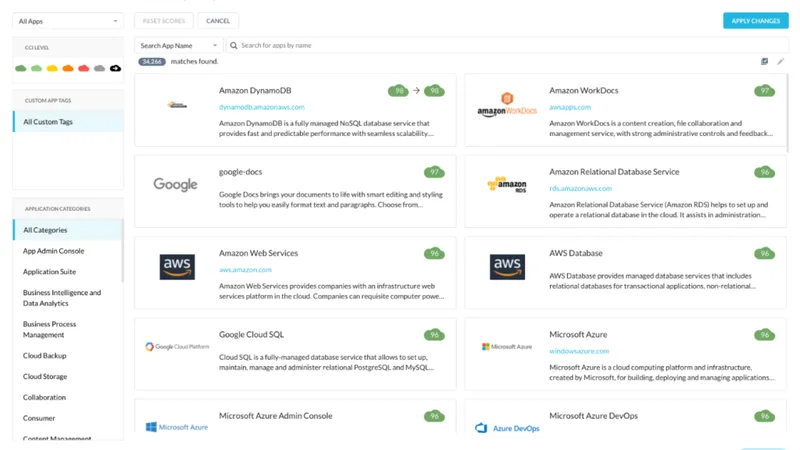Click the Azure DevOps logo
Viewport: 800px width, 450px height.
507,428
